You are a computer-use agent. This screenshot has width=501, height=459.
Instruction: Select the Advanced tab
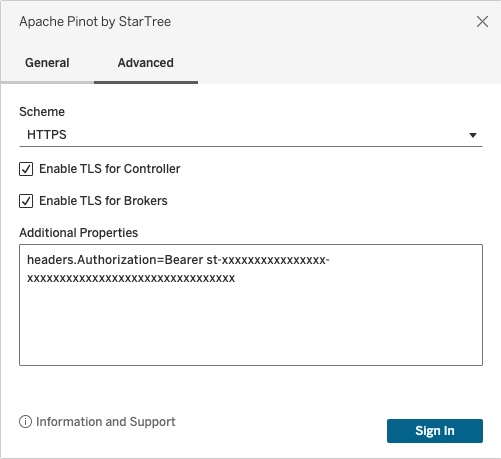[146, 63]
